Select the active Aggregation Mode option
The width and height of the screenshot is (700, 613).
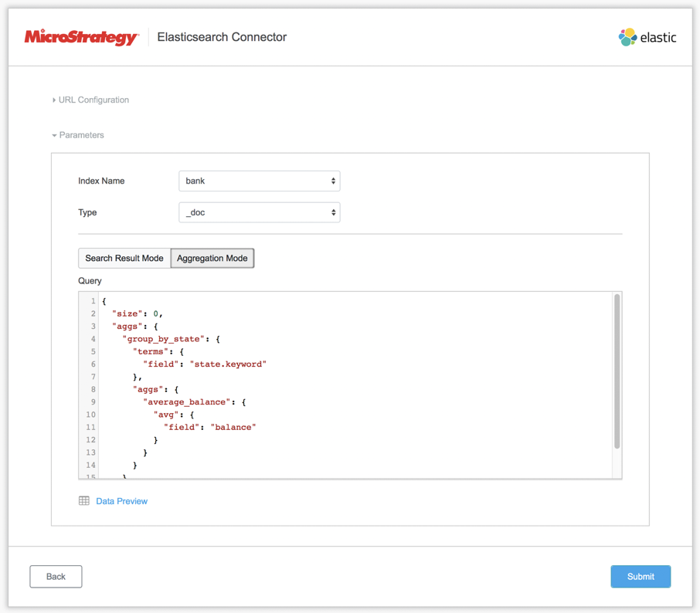[x=212, y=258]
